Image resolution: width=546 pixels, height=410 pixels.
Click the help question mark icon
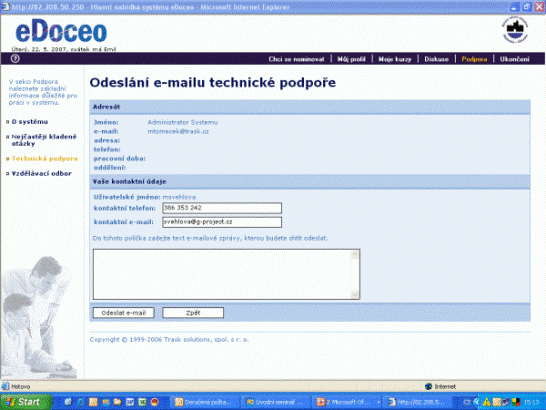[15, 59]
